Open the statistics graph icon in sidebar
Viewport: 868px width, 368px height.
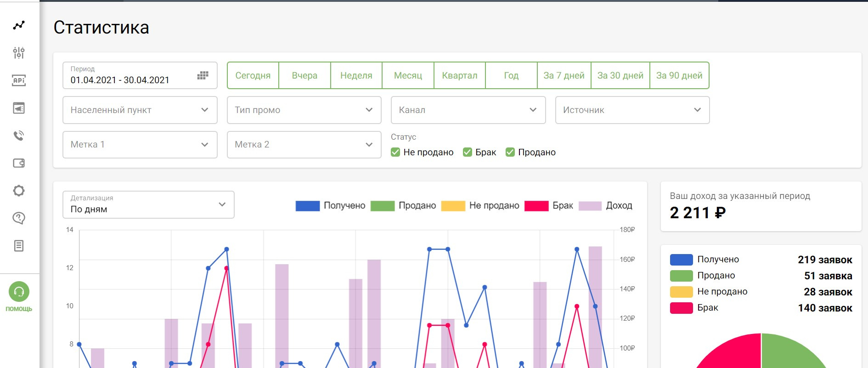(19, 25)
